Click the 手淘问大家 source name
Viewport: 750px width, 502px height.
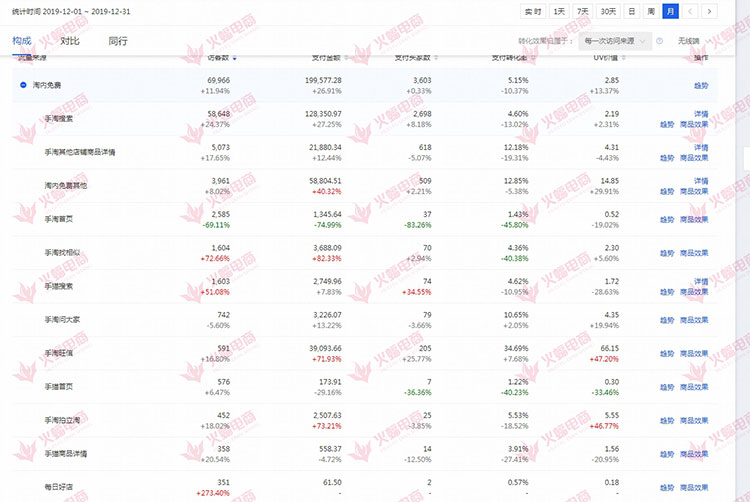coord(62,319)
